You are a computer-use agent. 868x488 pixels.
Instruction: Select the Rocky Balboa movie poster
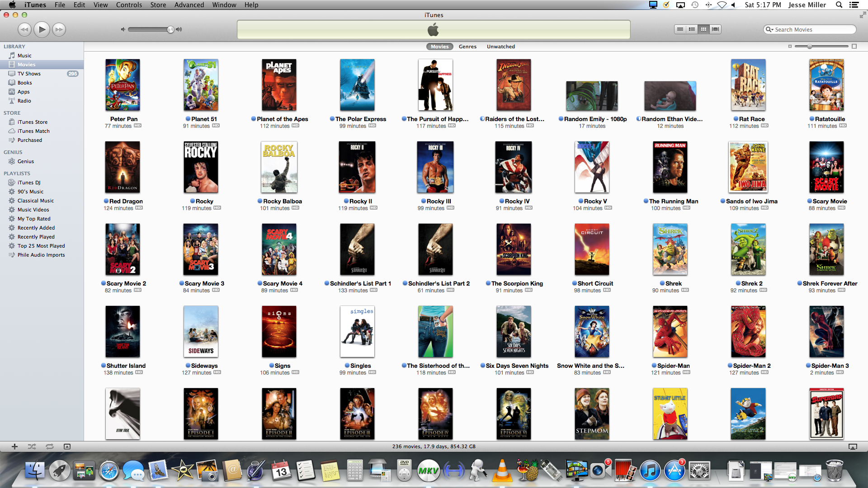[x=279, y=167]
